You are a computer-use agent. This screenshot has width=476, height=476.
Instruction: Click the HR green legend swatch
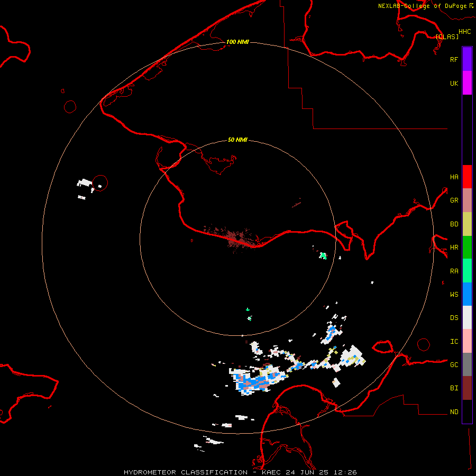point(467,248)
